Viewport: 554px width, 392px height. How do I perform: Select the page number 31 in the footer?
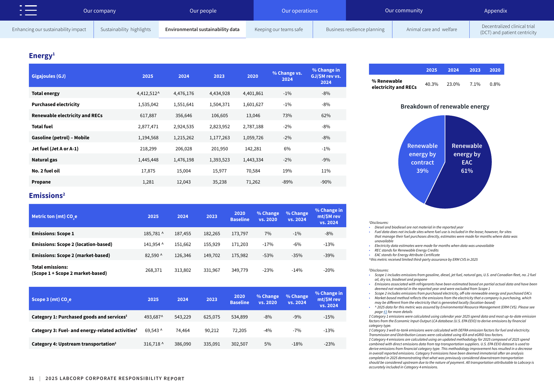pyautogui.click(x=31, y=378)
